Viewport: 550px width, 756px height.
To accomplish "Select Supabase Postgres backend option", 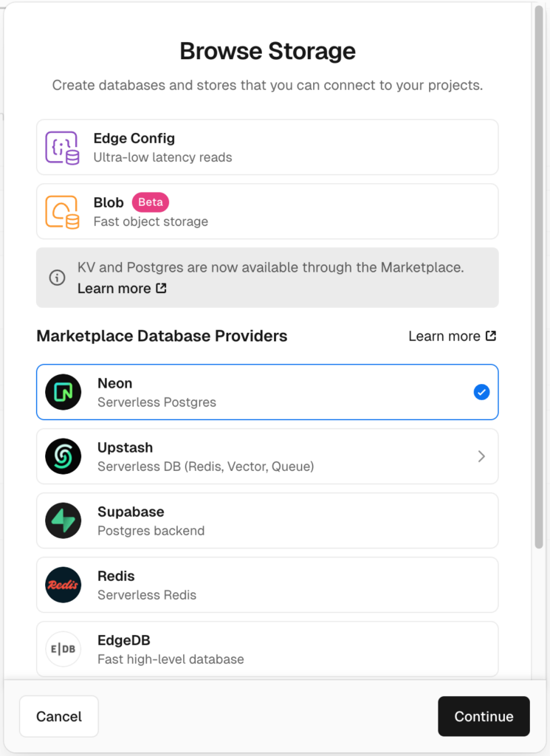I will [267, 520].
